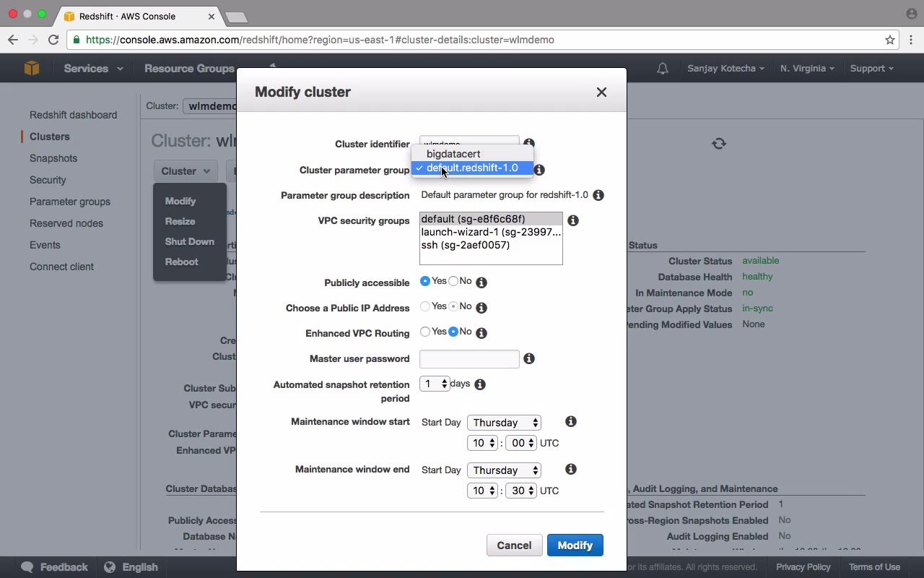Click the globe language icon

point(110,567)
